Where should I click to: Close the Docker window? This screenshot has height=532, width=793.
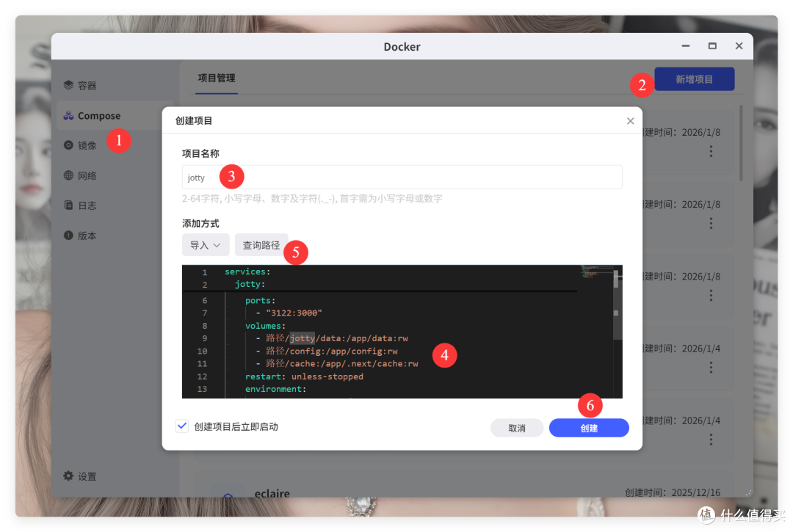tap(739, 46)
